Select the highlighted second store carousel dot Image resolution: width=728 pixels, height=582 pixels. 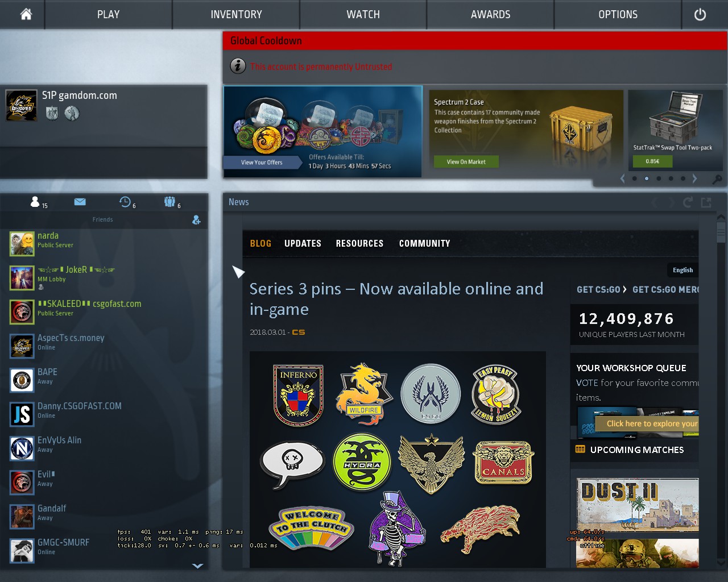coord(647,178)
